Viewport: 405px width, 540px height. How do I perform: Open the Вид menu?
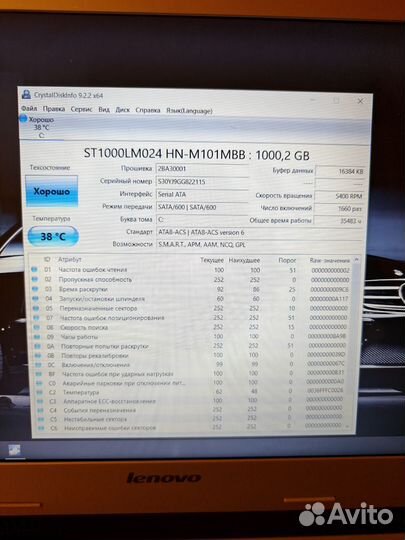104,110
